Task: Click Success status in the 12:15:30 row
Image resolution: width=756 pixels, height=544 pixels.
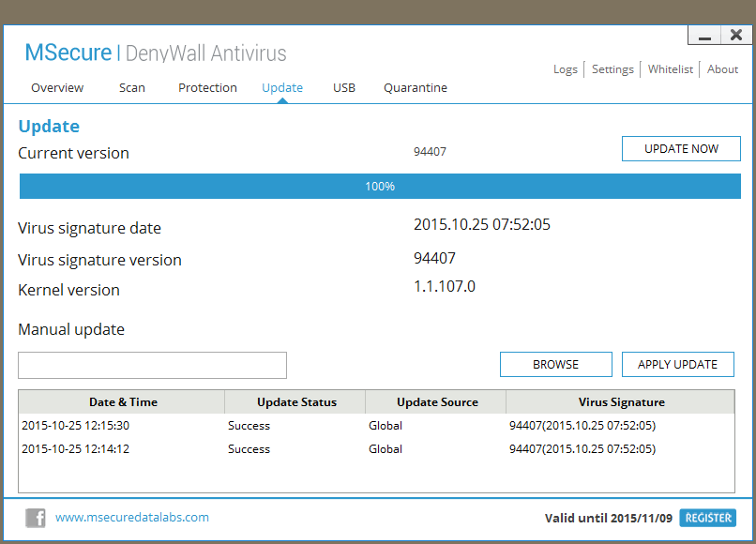Action: click(249, 426)
